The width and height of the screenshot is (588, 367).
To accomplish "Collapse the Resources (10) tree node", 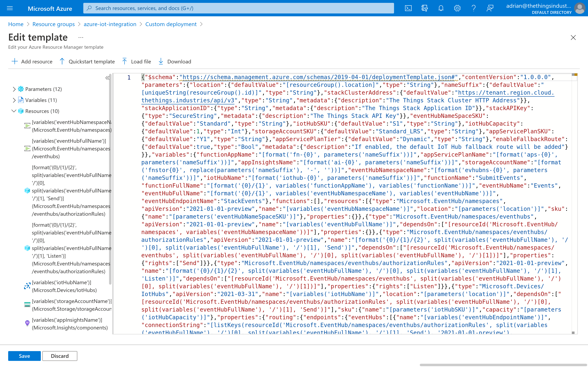I will 14,111.
